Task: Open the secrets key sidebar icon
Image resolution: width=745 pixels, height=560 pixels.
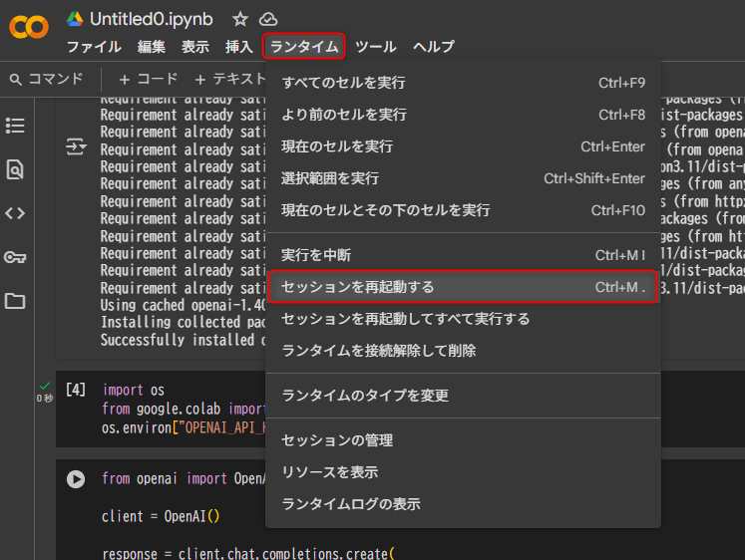Action: click(x=15, y=258)
